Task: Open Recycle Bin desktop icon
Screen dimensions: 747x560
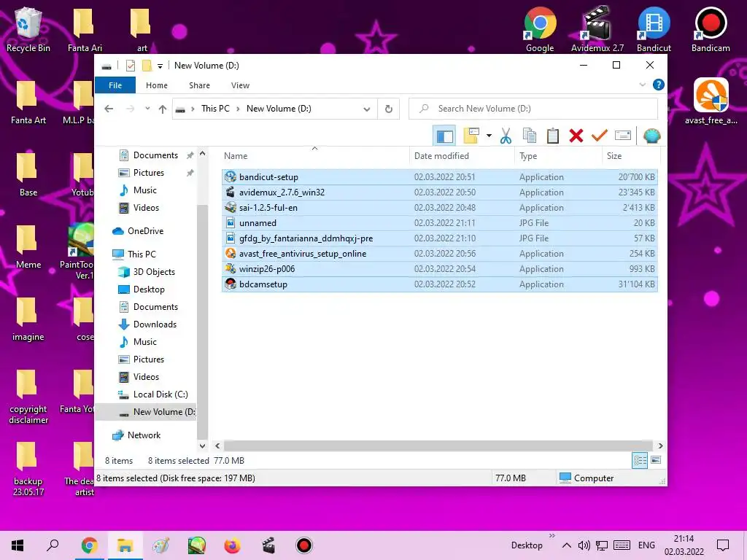Action: (28, 30)
